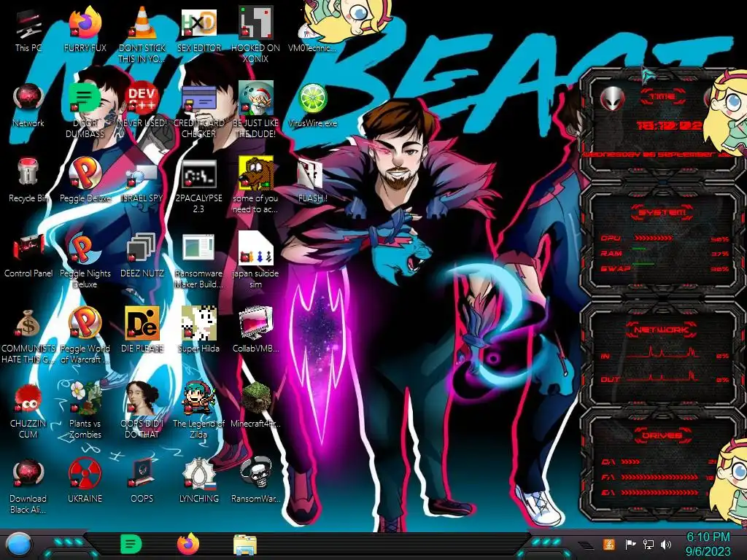Click the network IN graph in the widget

click(x=662, y=352)
